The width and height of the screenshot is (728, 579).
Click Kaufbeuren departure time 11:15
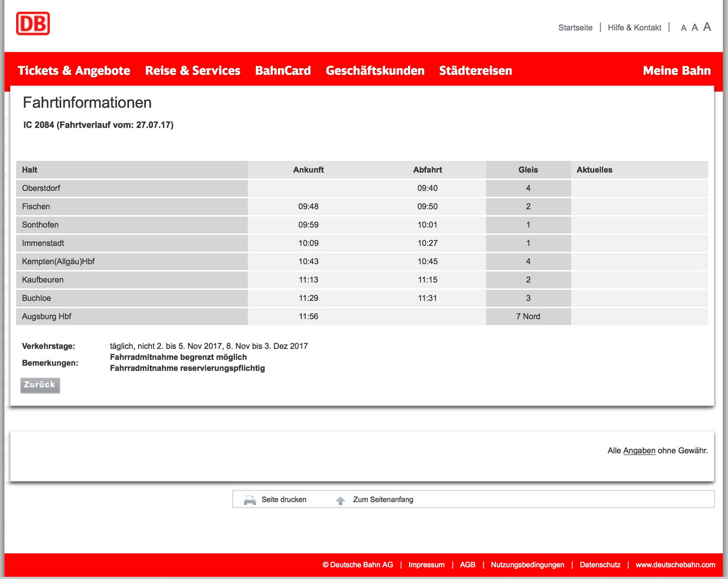[427, 280]
